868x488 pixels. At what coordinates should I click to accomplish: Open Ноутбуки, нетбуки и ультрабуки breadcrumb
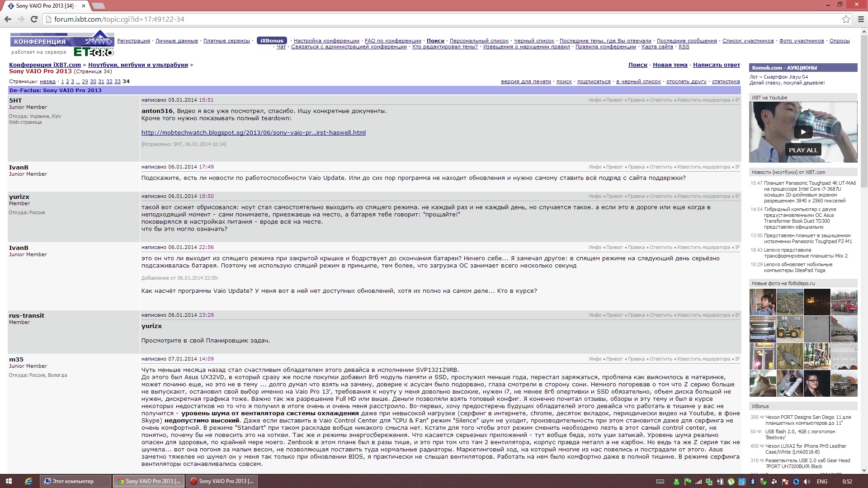(138, 65)
